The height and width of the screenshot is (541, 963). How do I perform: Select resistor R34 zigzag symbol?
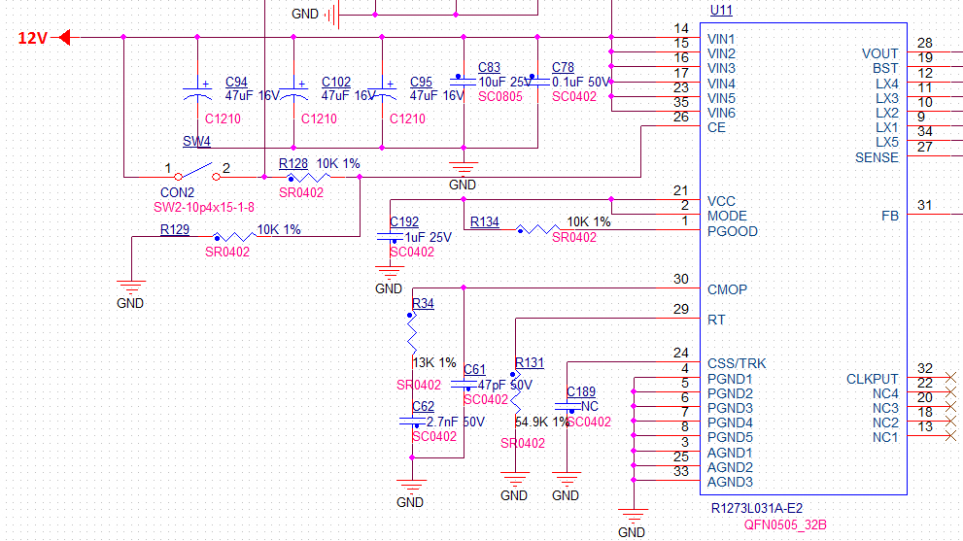pos(412,333)
